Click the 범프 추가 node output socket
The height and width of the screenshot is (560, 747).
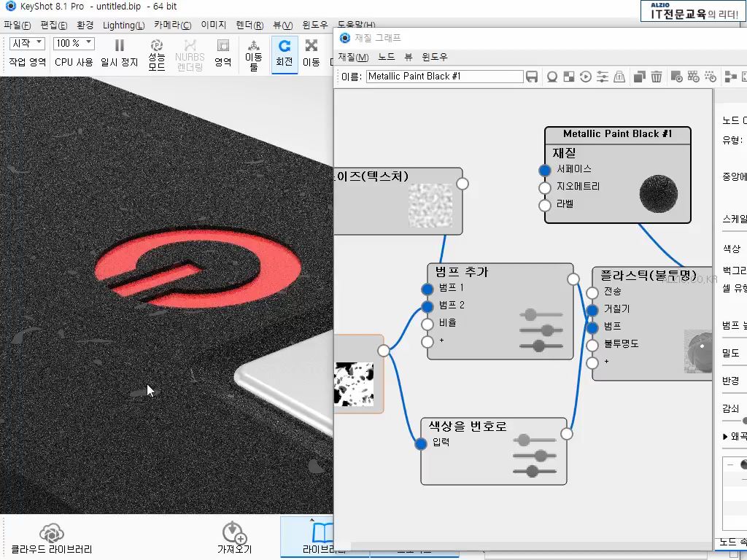pos(573,279)
